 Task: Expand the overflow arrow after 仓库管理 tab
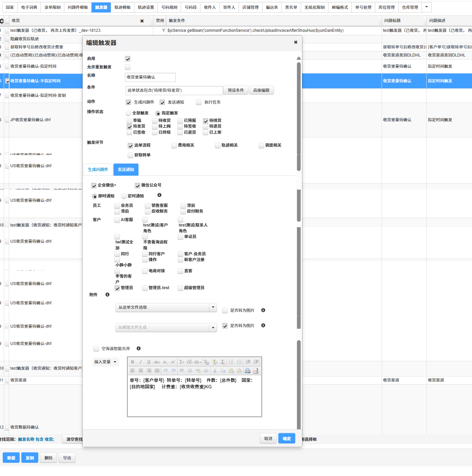point(427,7)
